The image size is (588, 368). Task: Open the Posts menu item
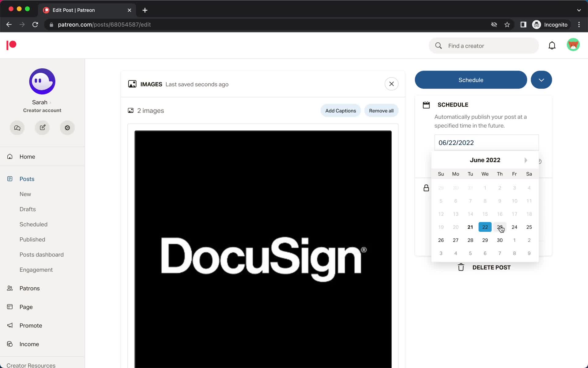27,178
